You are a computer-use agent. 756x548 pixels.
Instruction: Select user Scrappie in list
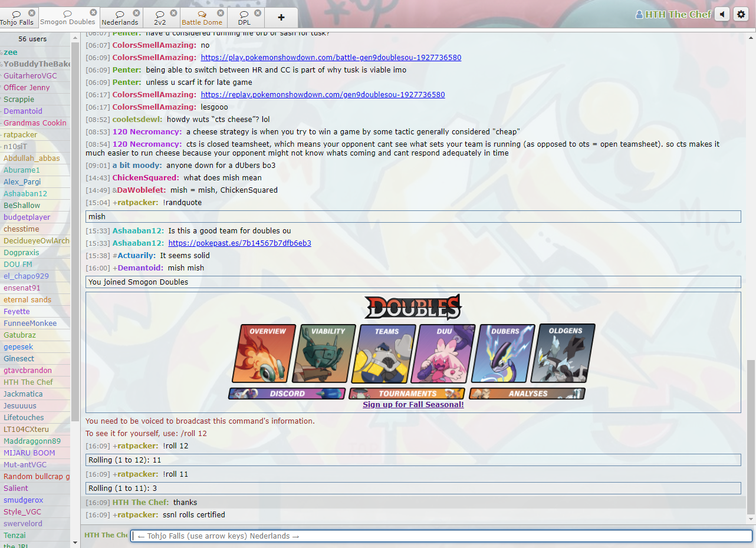pyautogui.click(x=35, y=100)
